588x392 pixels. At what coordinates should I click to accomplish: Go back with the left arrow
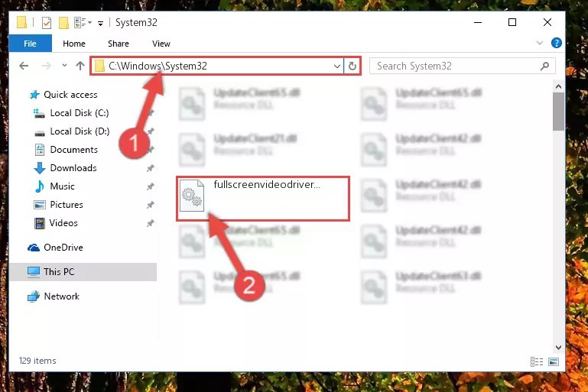pos(24,66)
